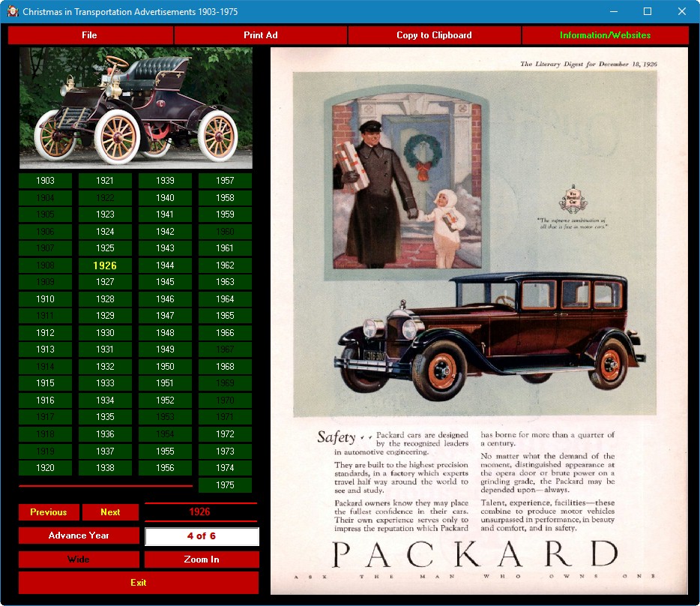Go to the Next ad

[x=110, y=512]
